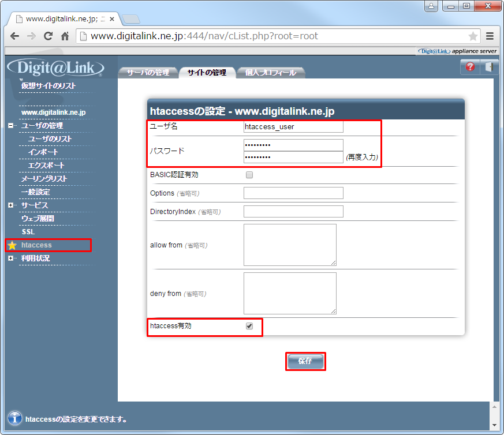Click the Digit@Link logo
Image resolution: width=504 pixels, height=435 pixels.
(55, 67)
